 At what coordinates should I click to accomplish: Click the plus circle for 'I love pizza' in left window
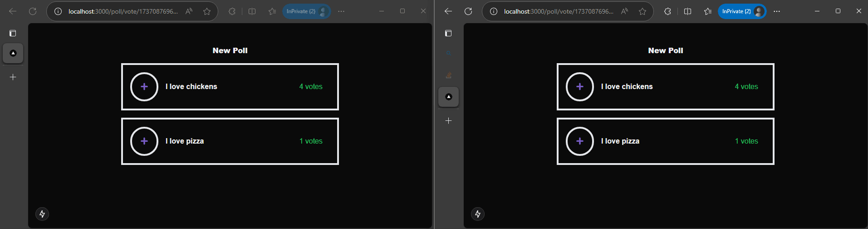point(144,141)
